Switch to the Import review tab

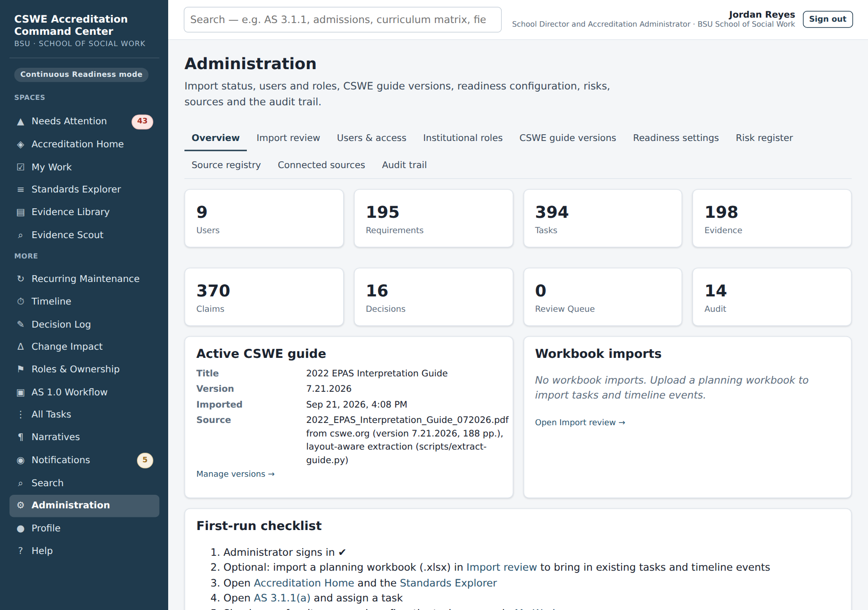[x=288, y=138]
